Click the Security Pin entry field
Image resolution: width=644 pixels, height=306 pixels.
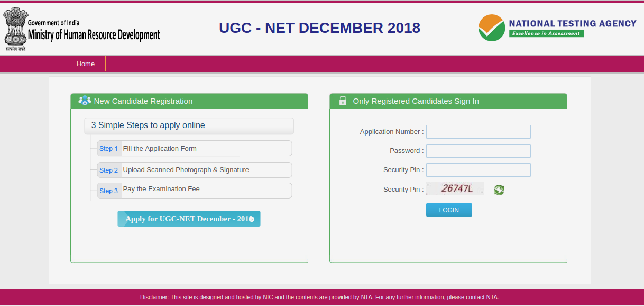[x=477, y=169]
